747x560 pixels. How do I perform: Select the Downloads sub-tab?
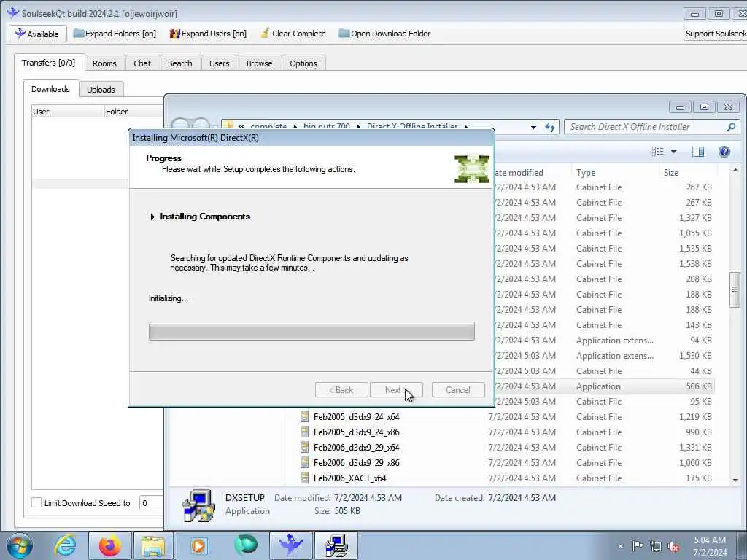click(x=50, y=89)
